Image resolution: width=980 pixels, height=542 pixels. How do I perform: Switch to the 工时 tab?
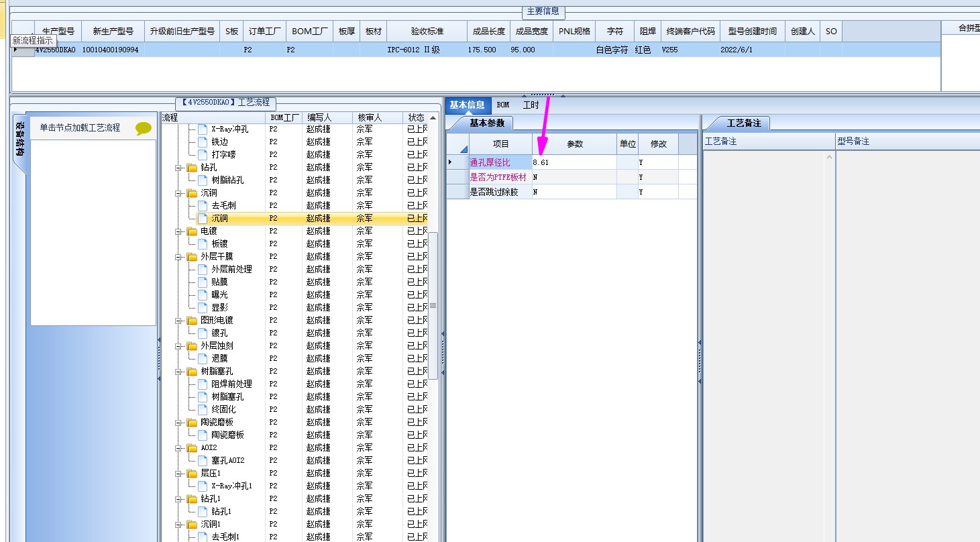531,105
